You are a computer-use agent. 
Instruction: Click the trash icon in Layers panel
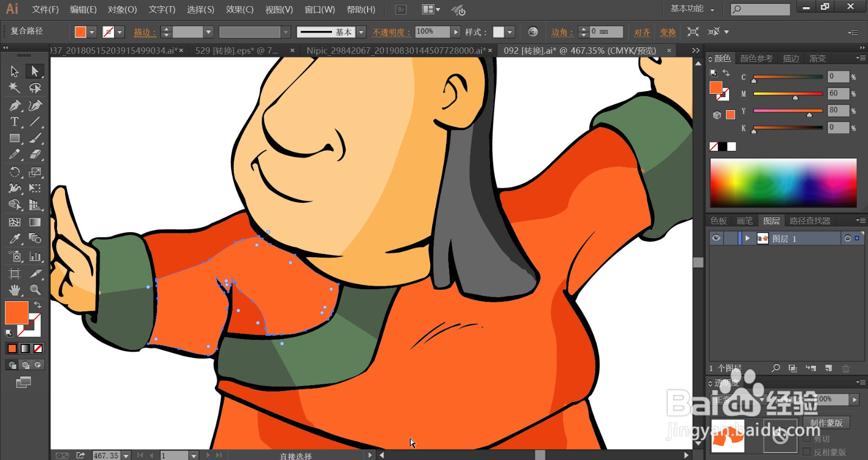coord(846,368)
